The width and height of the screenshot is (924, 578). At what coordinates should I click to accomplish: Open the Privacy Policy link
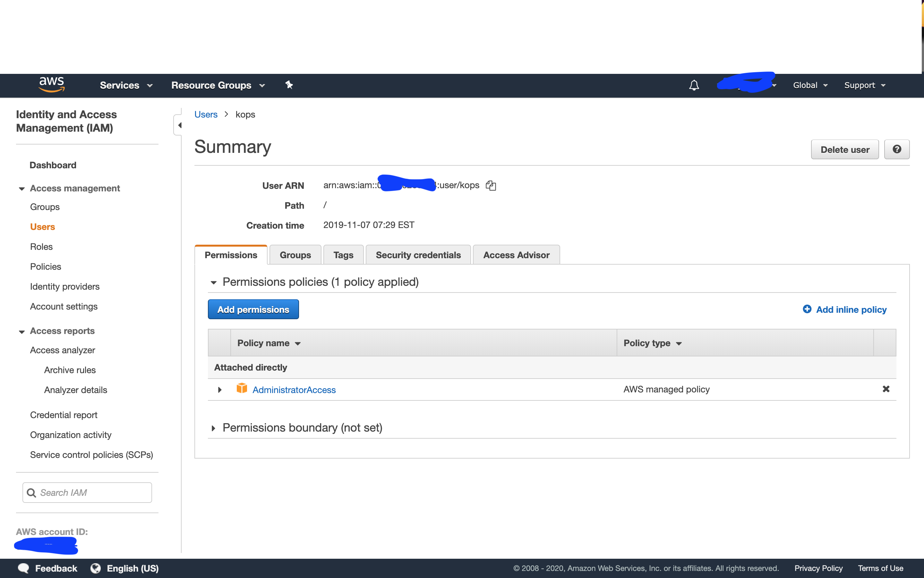tap(819, 568)
